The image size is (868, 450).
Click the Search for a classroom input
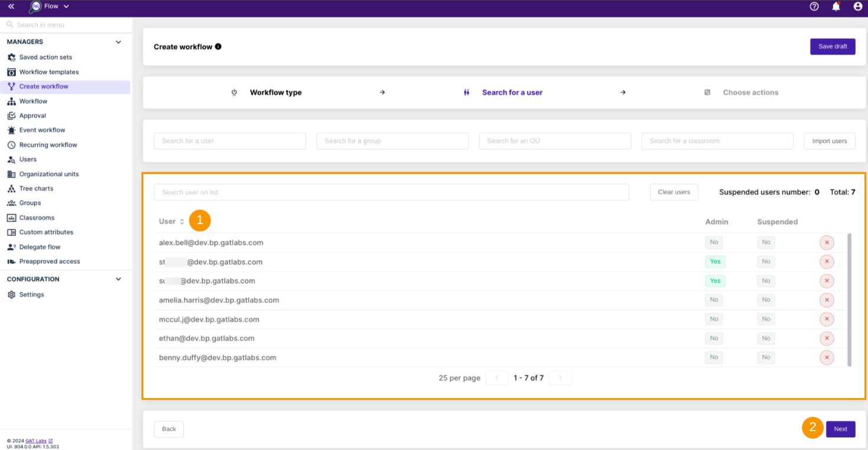click(718, 141)
